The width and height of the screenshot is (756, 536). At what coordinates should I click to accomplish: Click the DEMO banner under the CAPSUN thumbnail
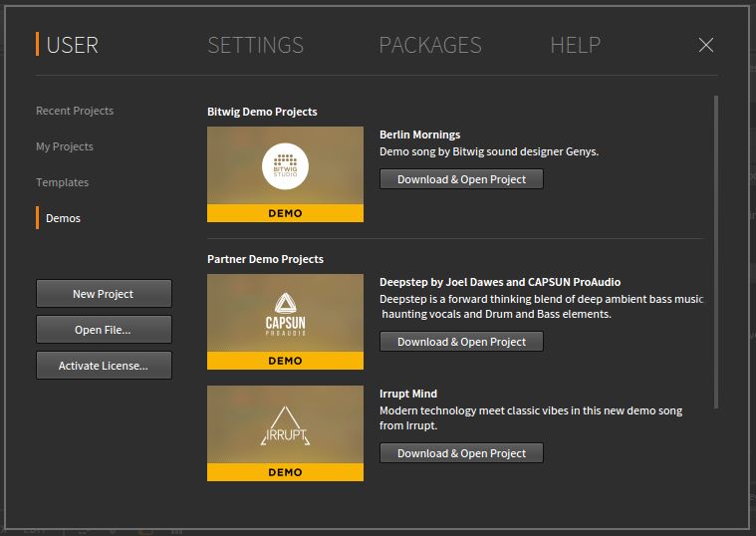[286, 361]
